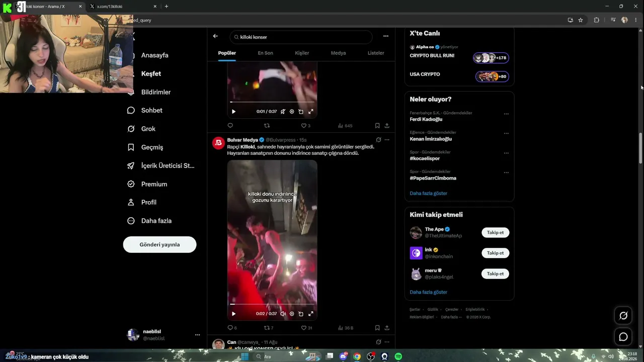
Task: Unmute the first video at 0:01
Action: 283,112
